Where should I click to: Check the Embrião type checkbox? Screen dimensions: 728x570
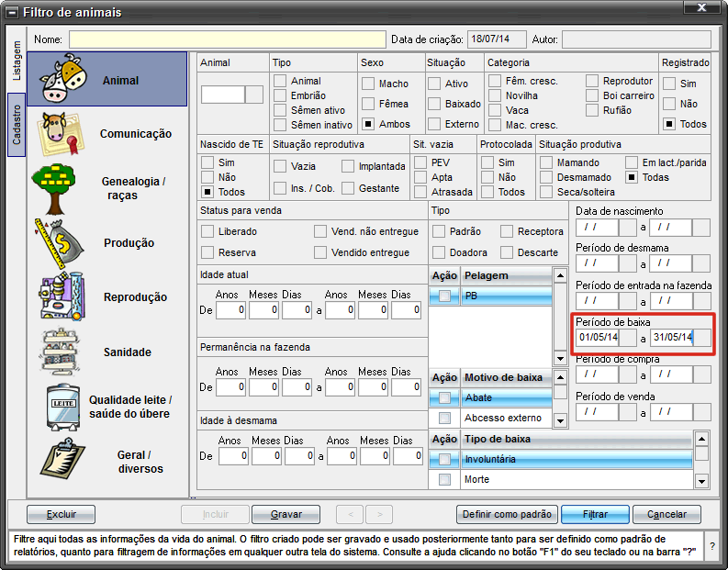tap(280, 95)
